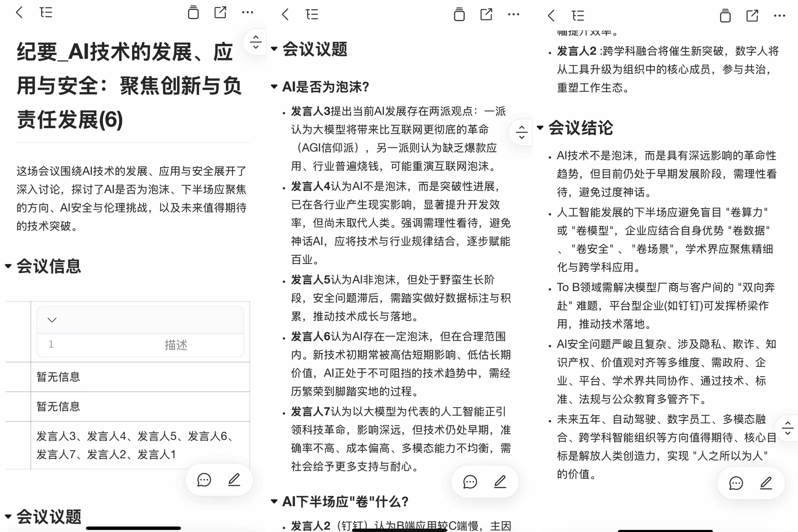This screenshot has height=532, width=798.
Task: Tap the share icon in the middle panel
Action: pyautogui.click(x=486, y=15)
